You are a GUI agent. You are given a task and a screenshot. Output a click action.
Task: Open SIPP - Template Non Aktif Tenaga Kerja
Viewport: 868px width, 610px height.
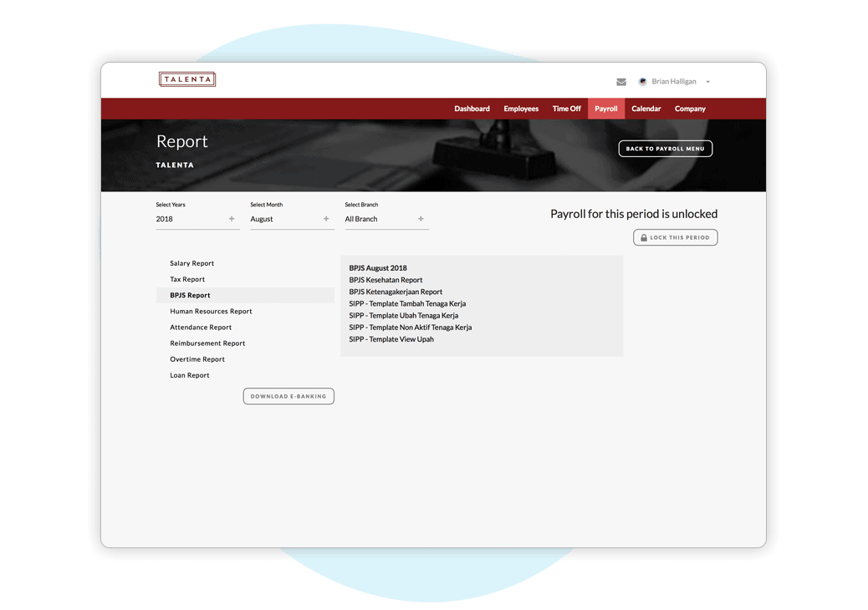click(411, 328)
